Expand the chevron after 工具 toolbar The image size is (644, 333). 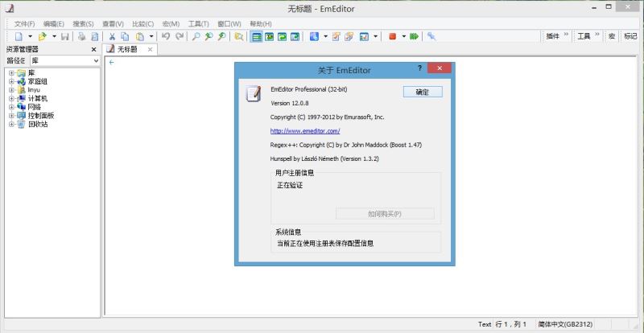(x=597, y=35)
